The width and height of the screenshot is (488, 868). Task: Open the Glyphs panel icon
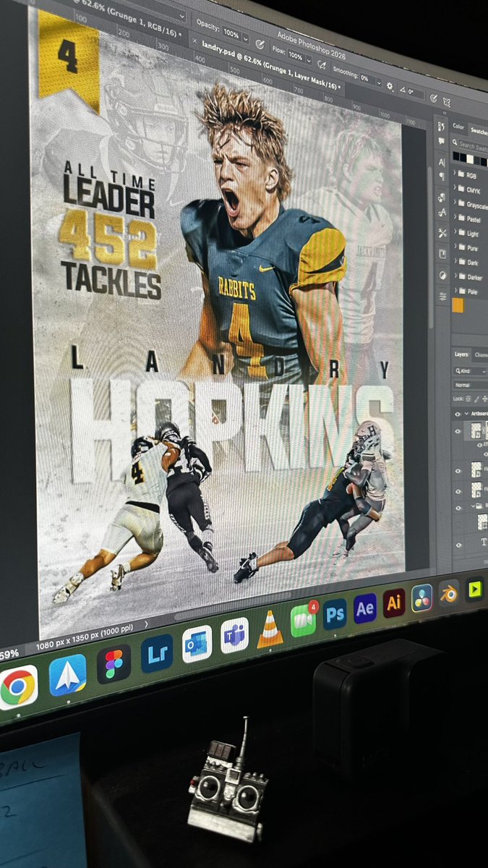(x=442, y=213)
